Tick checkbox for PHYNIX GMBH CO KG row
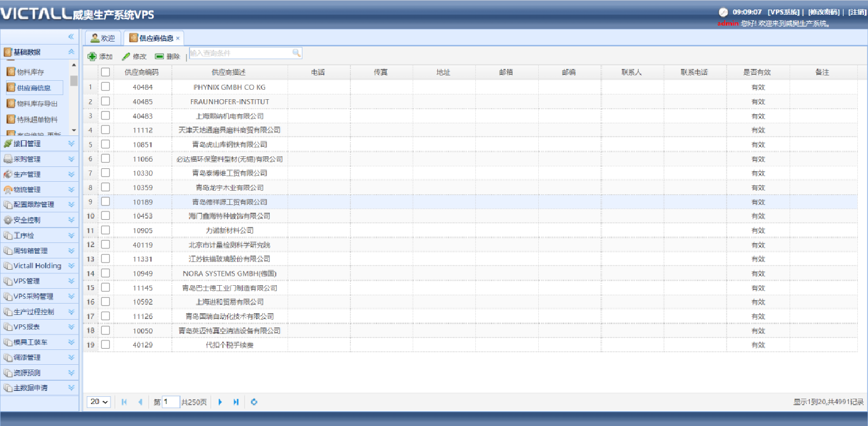Screen dimensions: 868x426 pyautogui.click(x=106, y=87)
